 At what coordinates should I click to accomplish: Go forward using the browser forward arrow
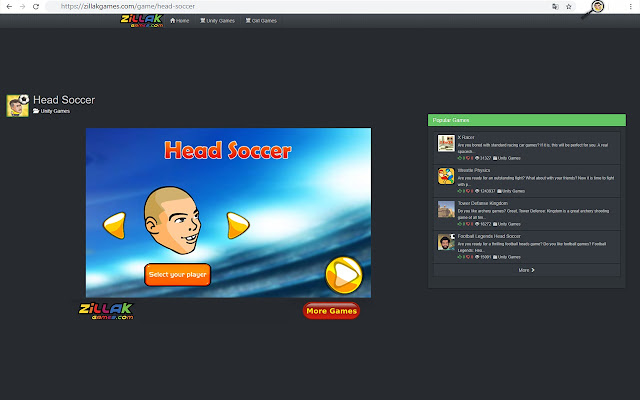22,7
